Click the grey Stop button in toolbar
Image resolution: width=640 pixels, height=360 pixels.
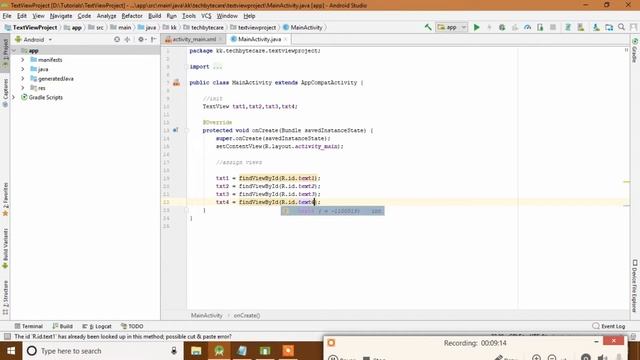(553, 27)
